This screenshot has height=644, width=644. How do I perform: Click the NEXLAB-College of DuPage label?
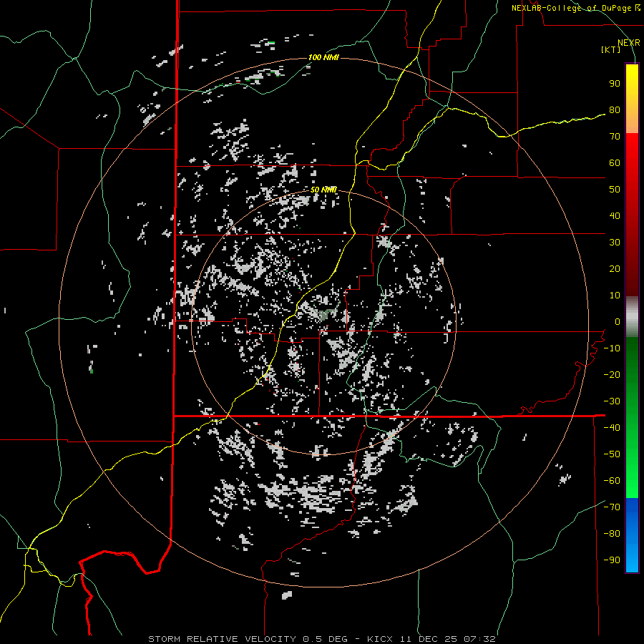(576, 8)
